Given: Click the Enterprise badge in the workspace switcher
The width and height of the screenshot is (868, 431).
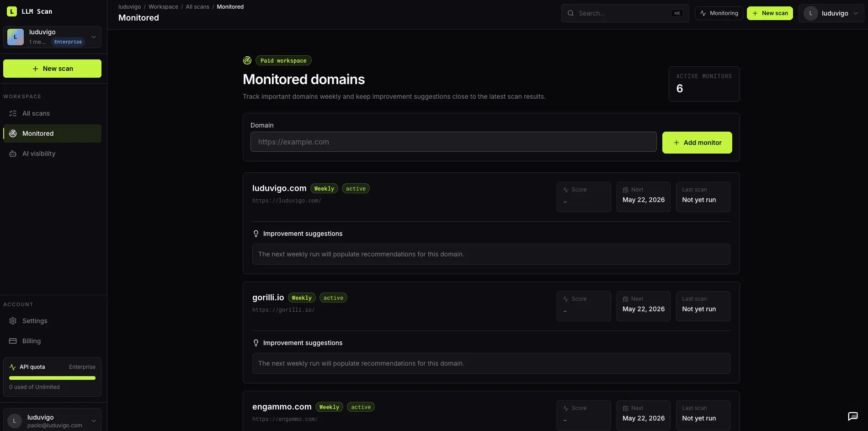Looking at the screenshot, I should click(68, 42).
